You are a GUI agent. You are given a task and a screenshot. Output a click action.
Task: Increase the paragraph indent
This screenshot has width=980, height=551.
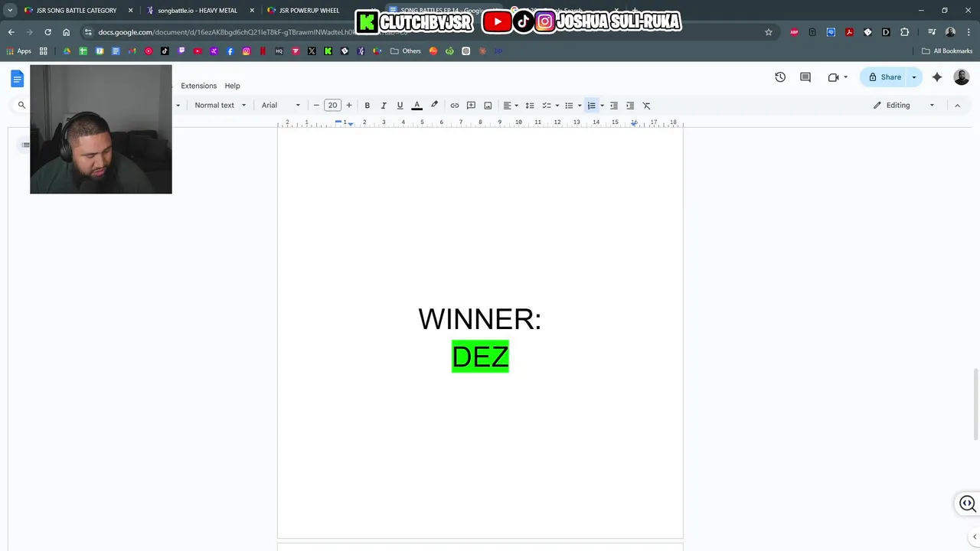[630, 106]
